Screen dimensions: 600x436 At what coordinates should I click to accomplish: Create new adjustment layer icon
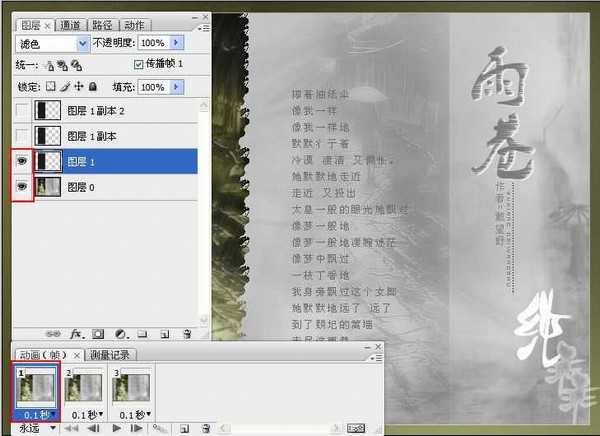point(119,333)
